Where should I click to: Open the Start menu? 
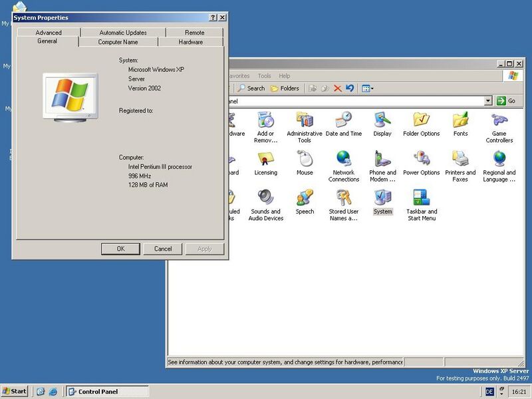coord(15,391)
